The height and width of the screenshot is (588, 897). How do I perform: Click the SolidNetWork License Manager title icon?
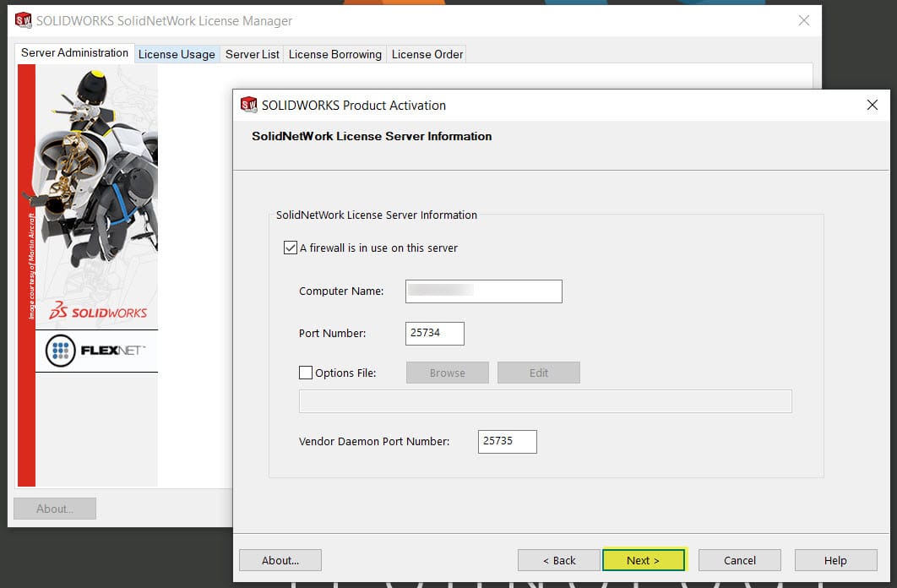(x=24, y=20)
